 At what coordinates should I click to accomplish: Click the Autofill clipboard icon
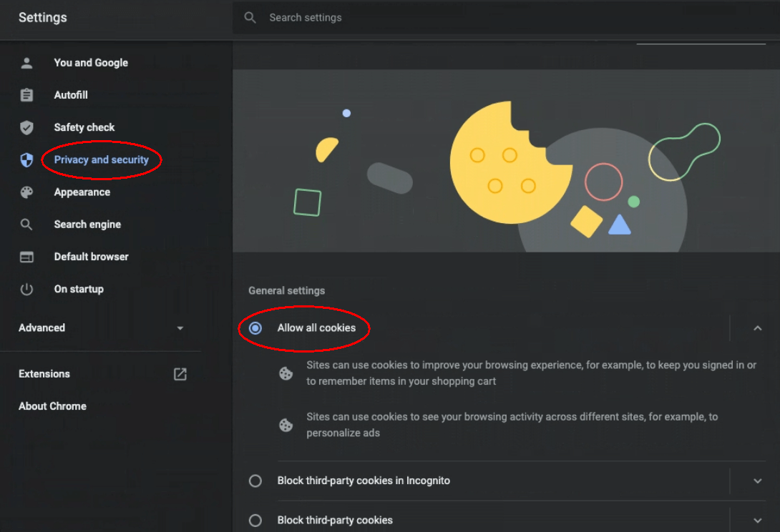27,95
